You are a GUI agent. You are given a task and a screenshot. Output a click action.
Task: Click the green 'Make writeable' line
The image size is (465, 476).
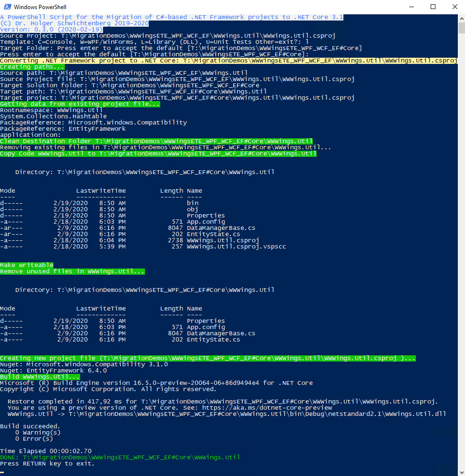27,265
